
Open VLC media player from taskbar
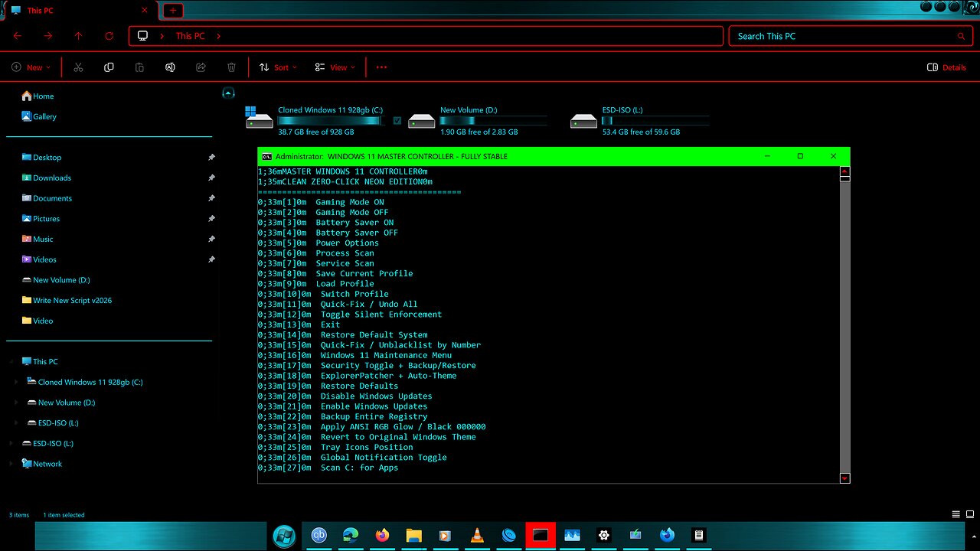point(477,536)
